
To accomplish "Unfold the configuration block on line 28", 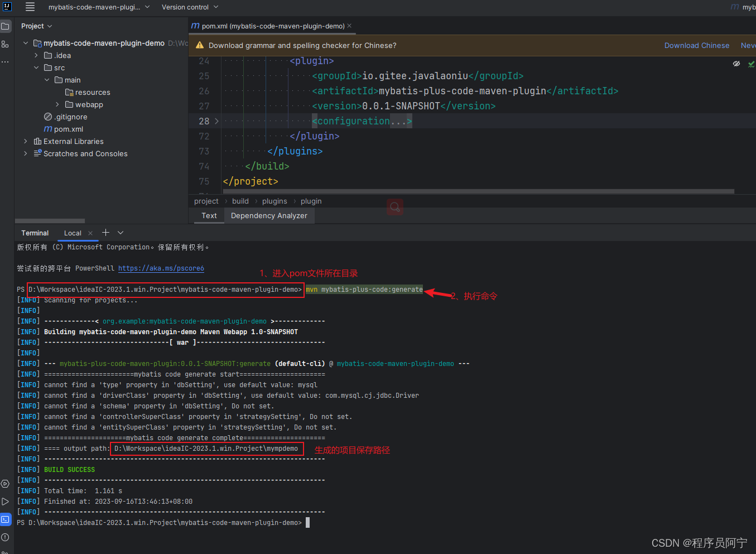I will [x=216, y=121].
